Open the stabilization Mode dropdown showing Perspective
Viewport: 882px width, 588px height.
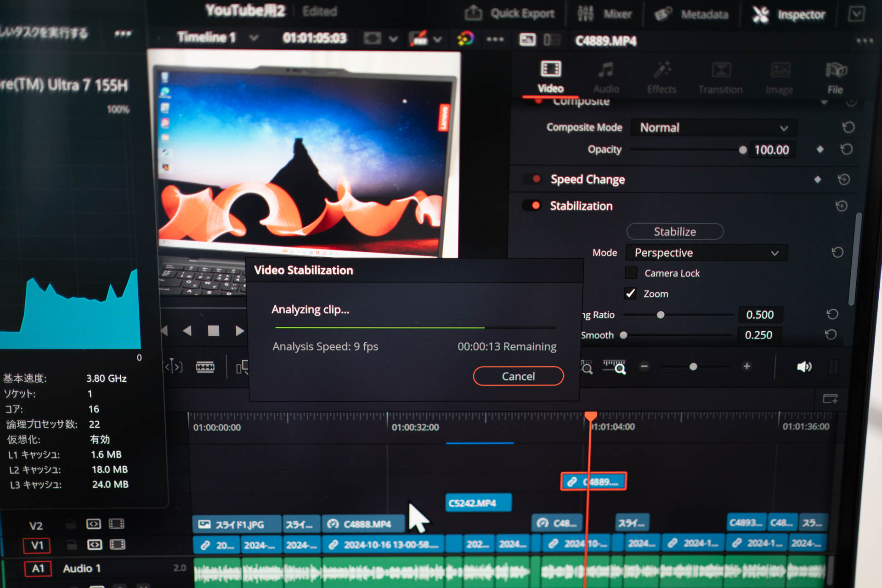(x=706, y=253)
